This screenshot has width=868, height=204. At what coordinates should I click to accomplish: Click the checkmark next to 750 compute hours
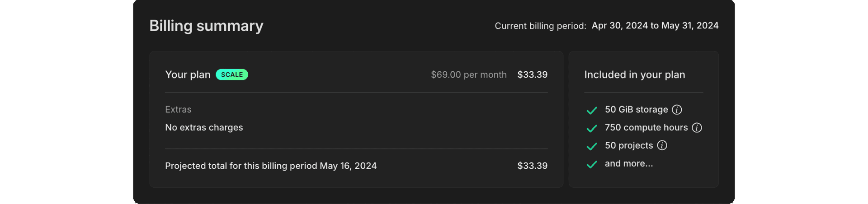point(592,128)
